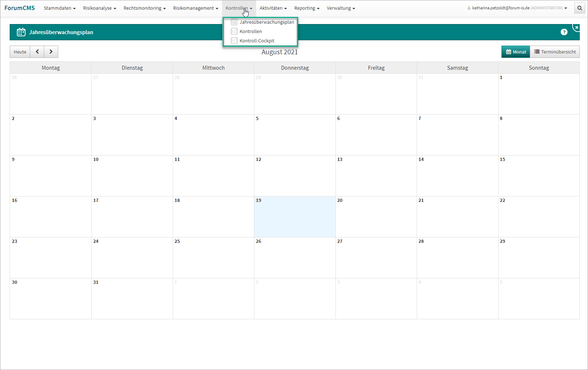
Task: Click the Montag column header
Action: 51,68
